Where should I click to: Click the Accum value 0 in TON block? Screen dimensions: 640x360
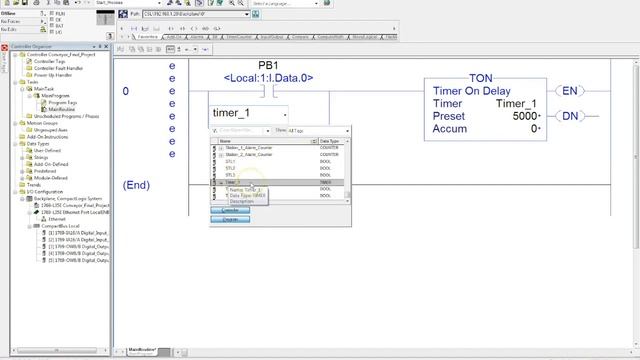click(x=534, y=129)
